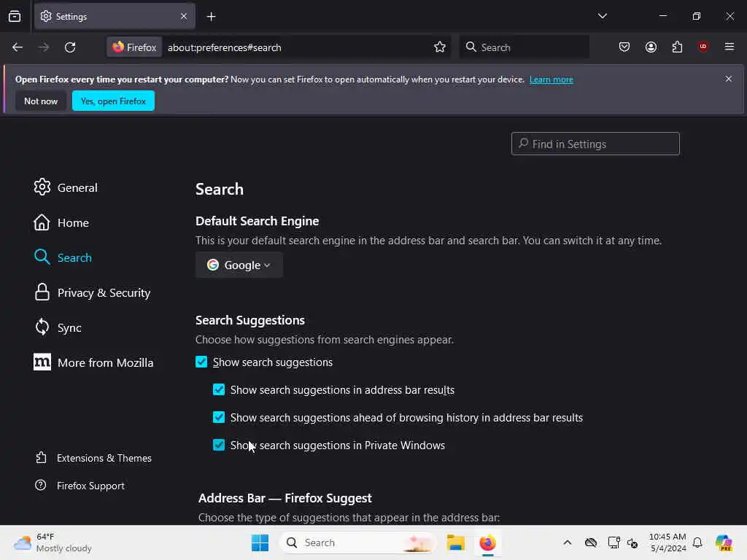Screen dimensions: 747x560
Task: Open the Firefox View icon
Action: point(15,16)
